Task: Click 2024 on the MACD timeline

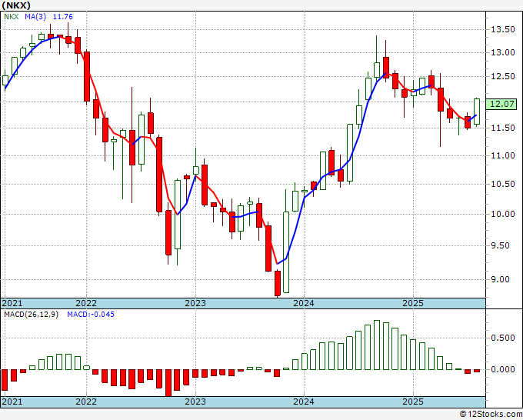Action: click(x=304, y=402)
